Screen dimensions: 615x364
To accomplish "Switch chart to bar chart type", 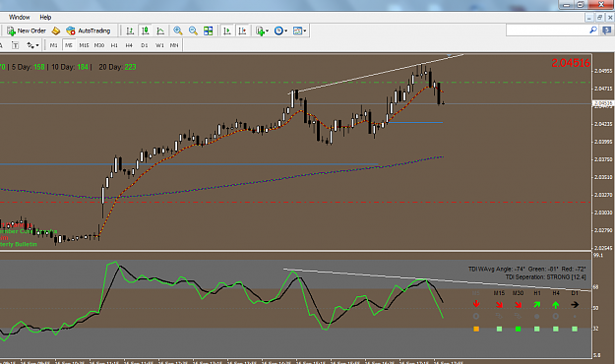I will tap(130, 30).
